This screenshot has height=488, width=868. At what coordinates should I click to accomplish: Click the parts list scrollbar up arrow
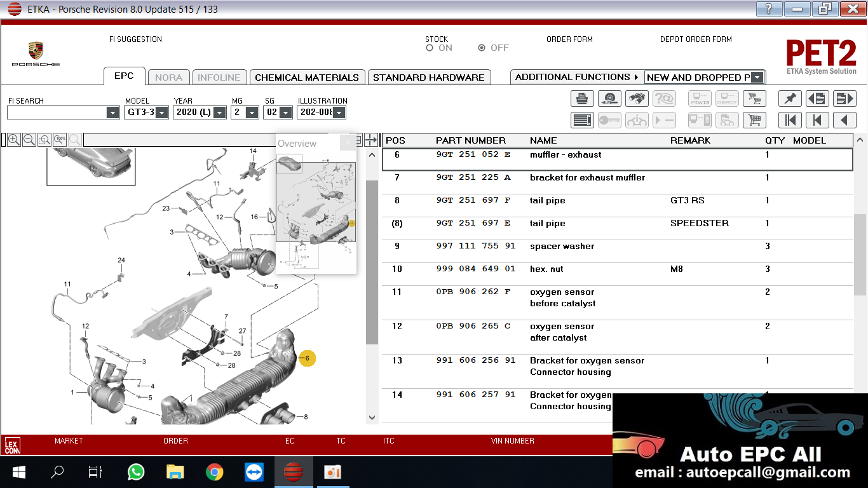(861, 140)
